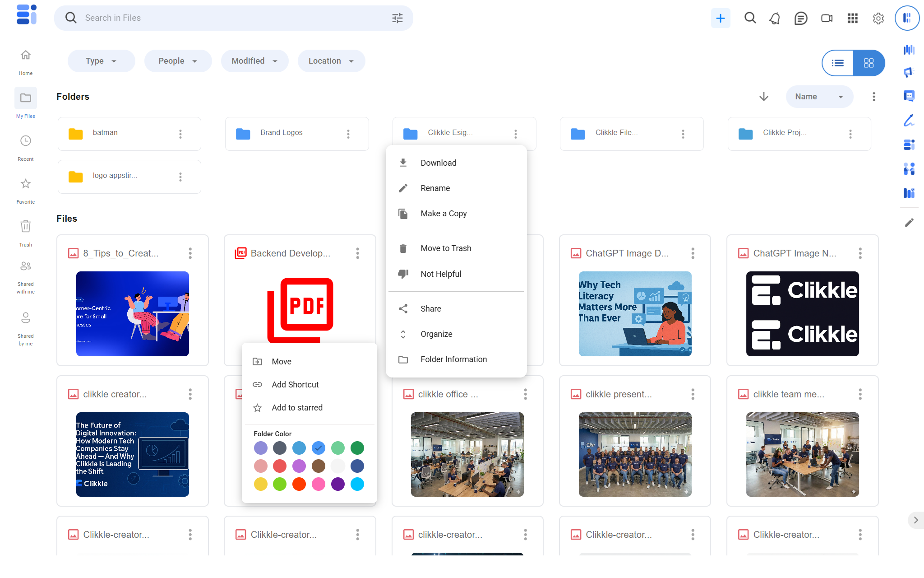Switch to list view
This screenshot has width=924, height=578.
838,63
